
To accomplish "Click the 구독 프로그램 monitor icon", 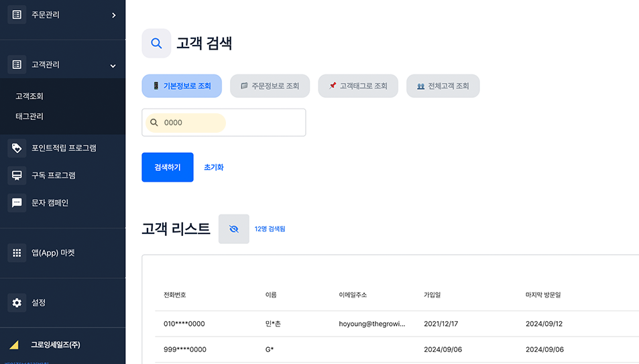I will click(x=17, y=176).
